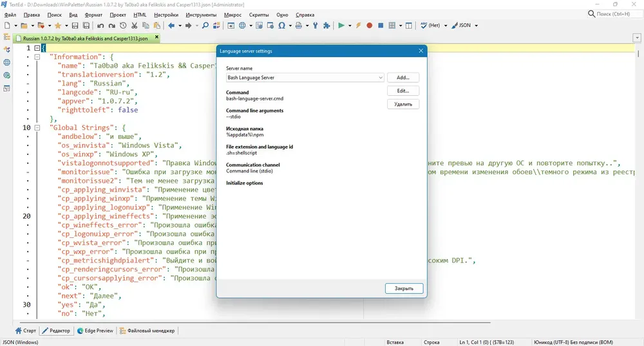
Task: Click the lightning bolt icon in toolbar
Action: 358,26
